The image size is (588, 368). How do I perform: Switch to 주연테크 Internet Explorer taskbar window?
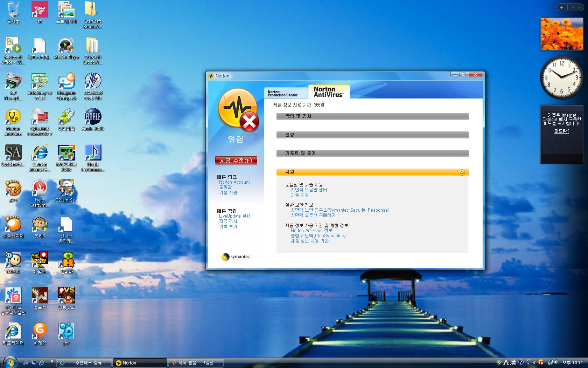point(84,363)
